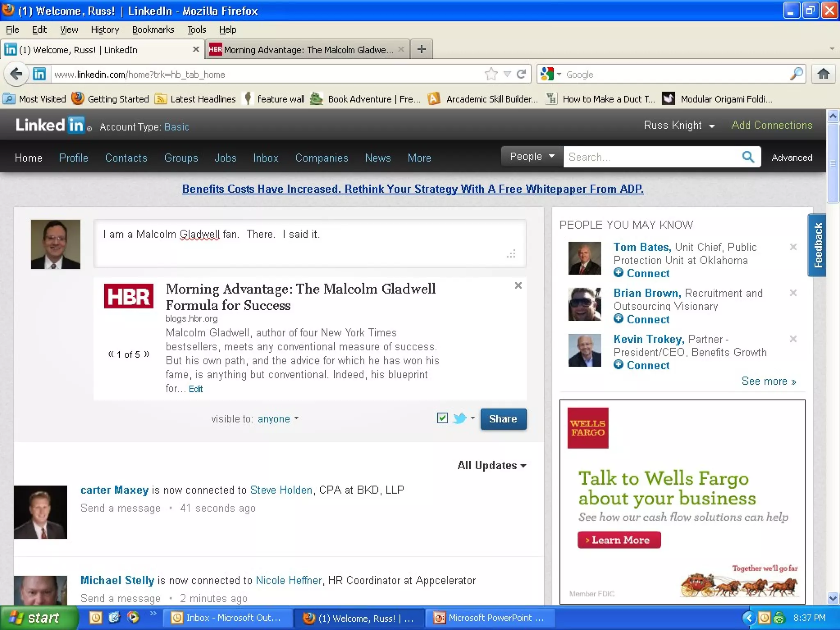Viewport: 840px width, 630px height.
Task: Open the Bookmarks menu
Action: 153,30
